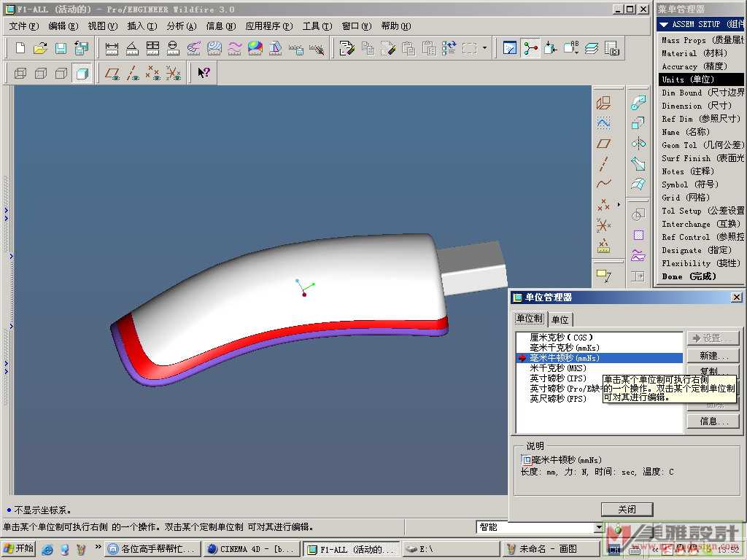Click the 开始 Start button on taskbar

click(x=18, y=548)
